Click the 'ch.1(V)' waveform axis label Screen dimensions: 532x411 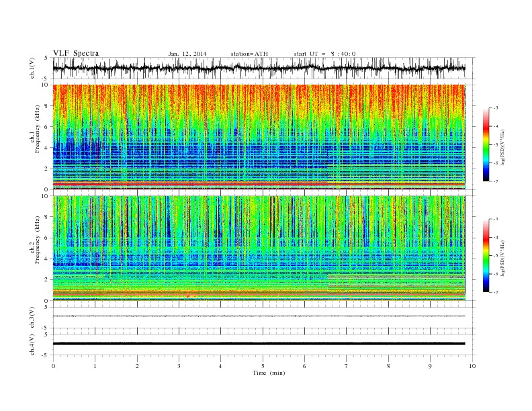[x=32, y=68]
